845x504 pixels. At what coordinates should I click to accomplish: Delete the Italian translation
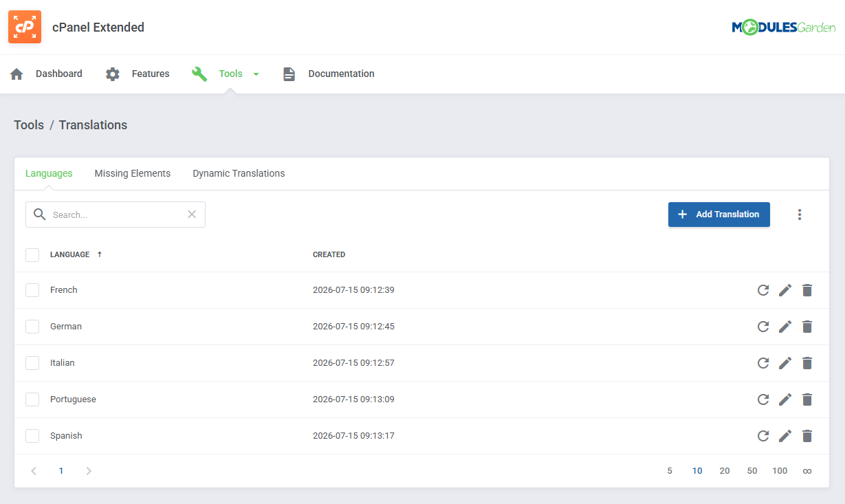coord(807,363)
